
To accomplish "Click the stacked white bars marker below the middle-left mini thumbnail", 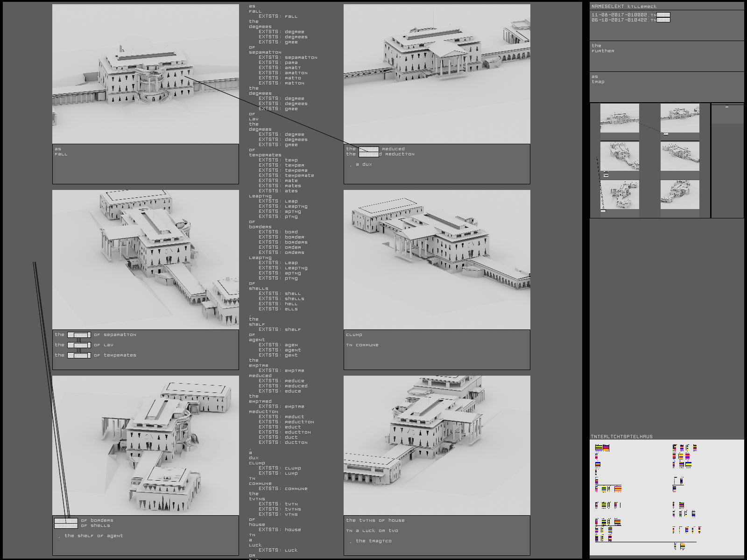I will (606, 174).
